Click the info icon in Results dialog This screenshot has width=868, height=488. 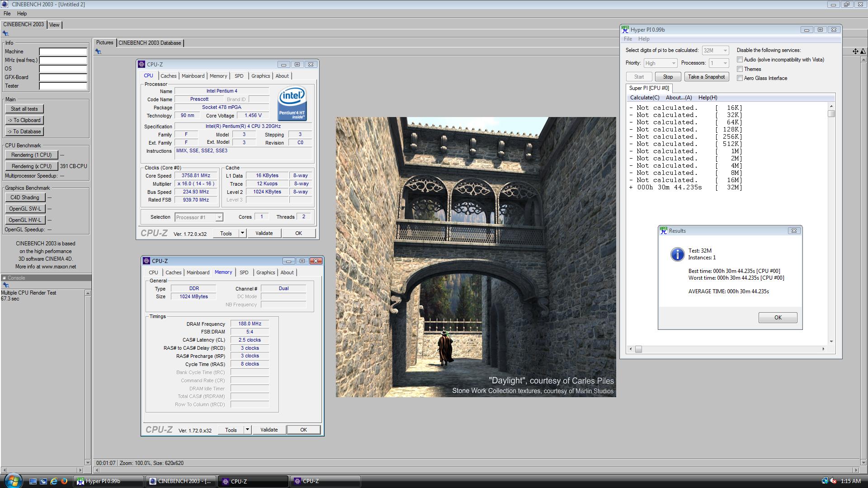pos(677,254)
